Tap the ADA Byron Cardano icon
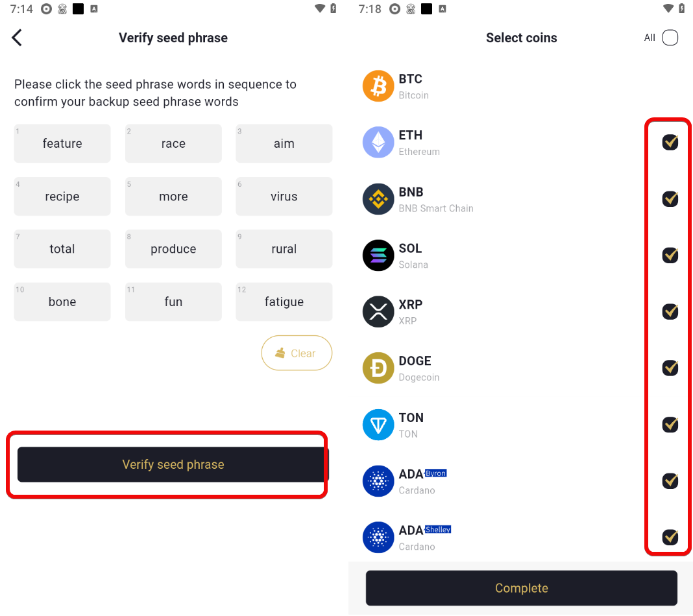The height and width of the screenshot is (616, 693). [x=378, y=481]
